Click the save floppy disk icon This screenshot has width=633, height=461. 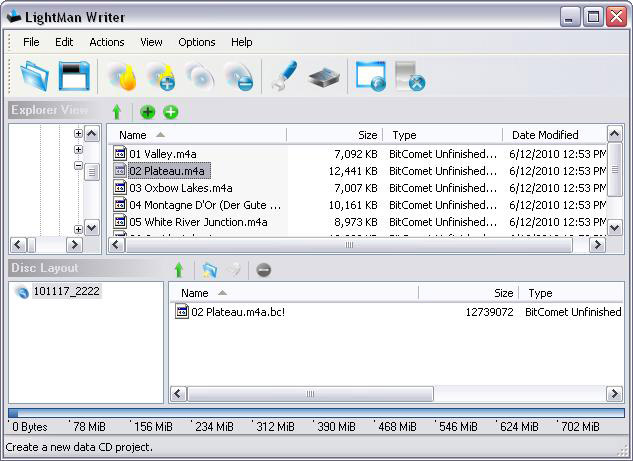(74, 76)
